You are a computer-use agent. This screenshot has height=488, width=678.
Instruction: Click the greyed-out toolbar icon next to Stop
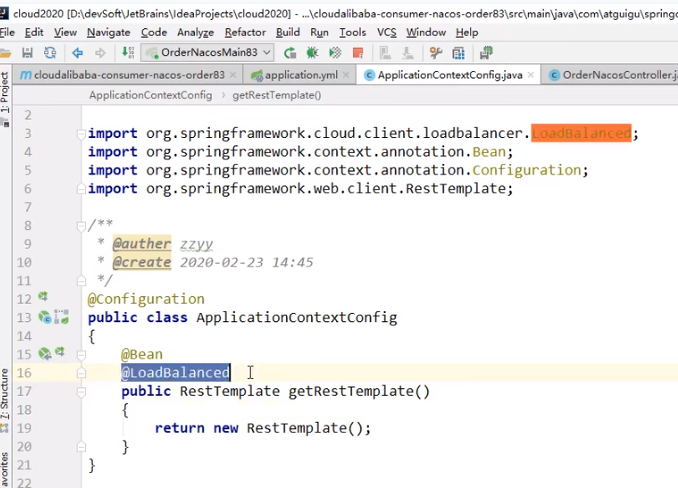pyautogui.click(x=385, y=53)
